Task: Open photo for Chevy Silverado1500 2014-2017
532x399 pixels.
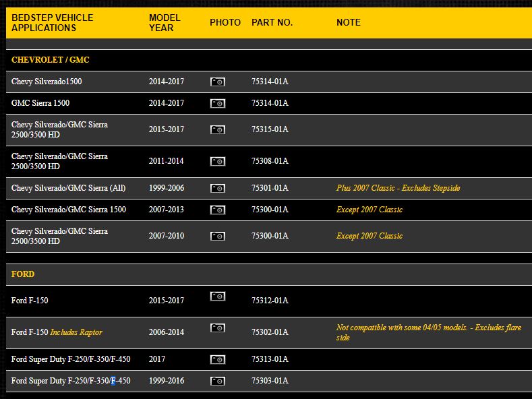Action: [x=217, y=82]
